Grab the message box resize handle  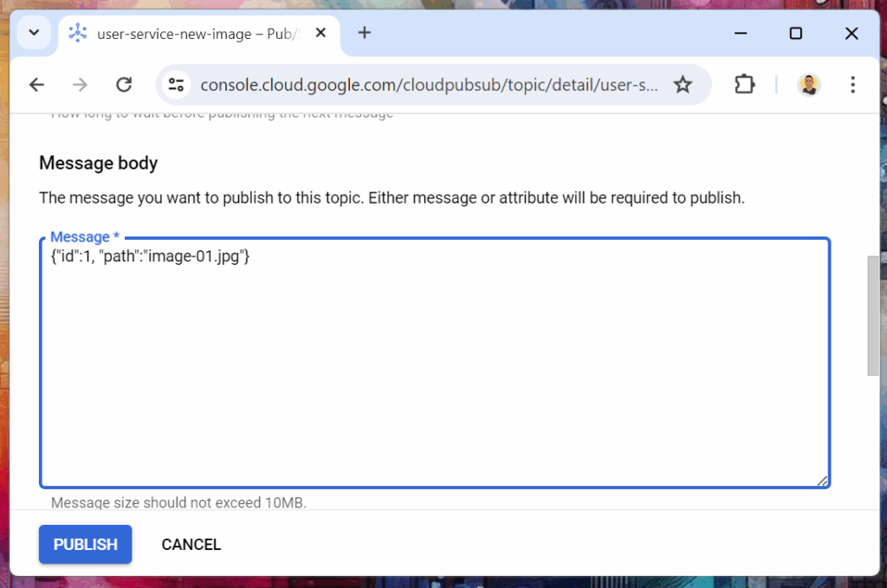pos(822,481)
